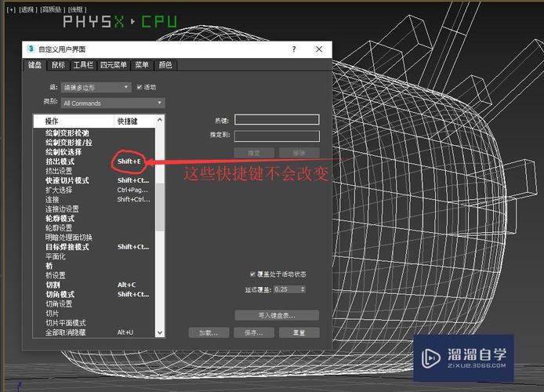Screen dimensions: 544x392
Task: Click the Ctrl+Pag... shortcut cell
Action: (x=132, y=190)
